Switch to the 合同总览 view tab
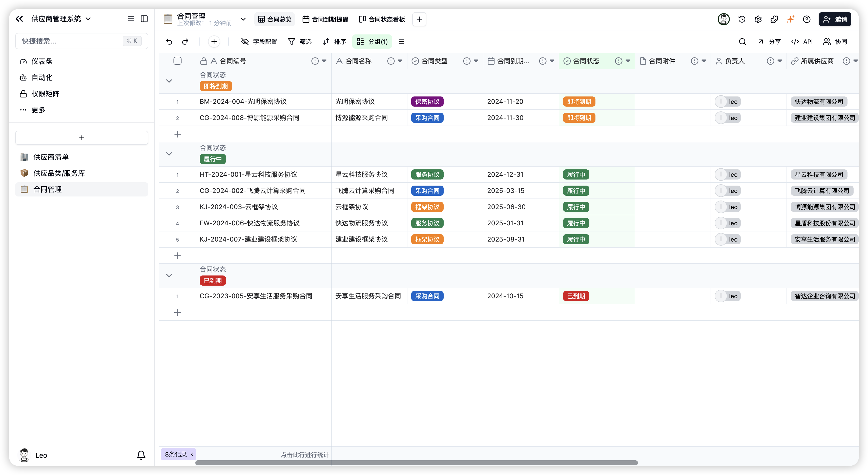Viewport: 868px width, 475px height. coord(275,19)
